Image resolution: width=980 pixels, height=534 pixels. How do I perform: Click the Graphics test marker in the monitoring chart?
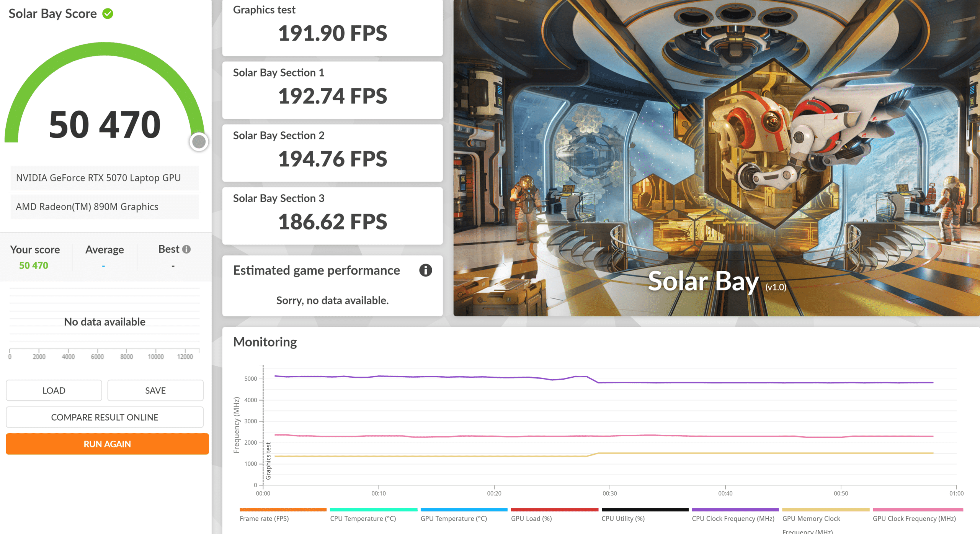[268, 461]
